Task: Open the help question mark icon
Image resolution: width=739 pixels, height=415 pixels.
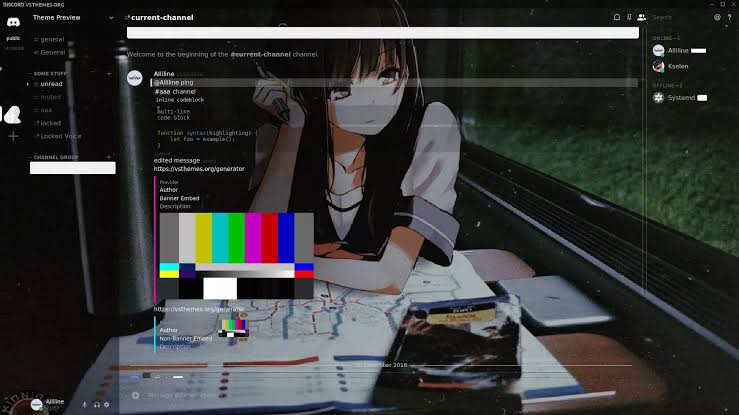Action: (x=729, y=17)
